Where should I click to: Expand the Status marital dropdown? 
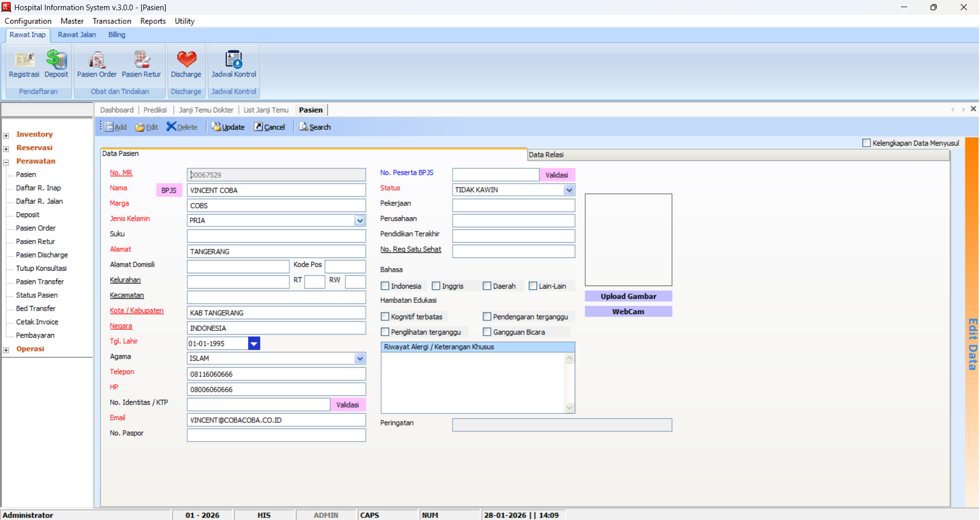pos(569,190)
